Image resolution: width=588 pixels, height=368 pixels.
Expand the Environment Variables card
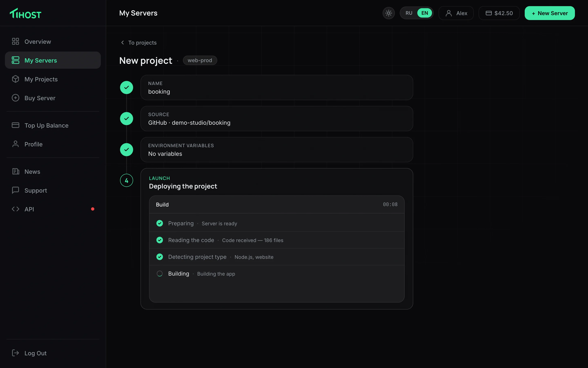(277, 149)
